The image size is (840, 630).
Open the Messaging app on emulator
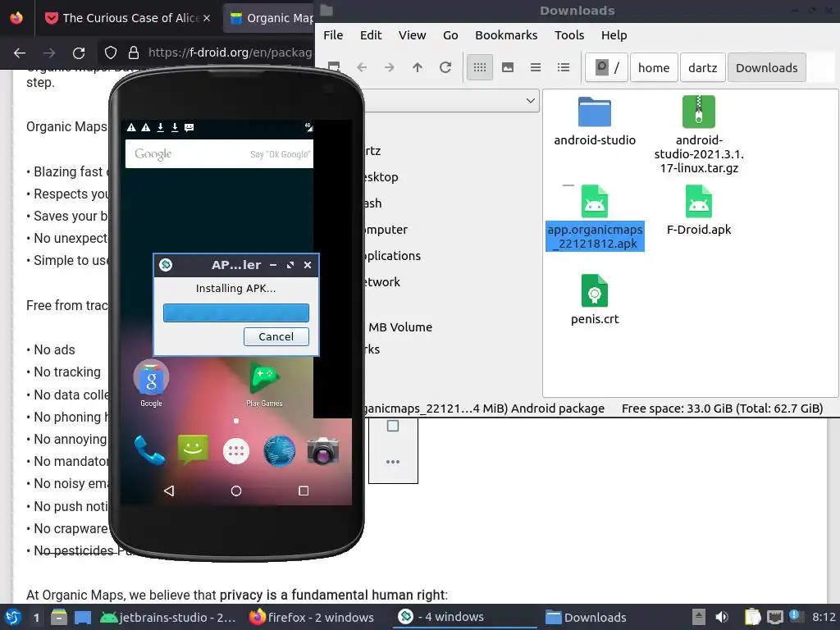(x=193, y=450)
